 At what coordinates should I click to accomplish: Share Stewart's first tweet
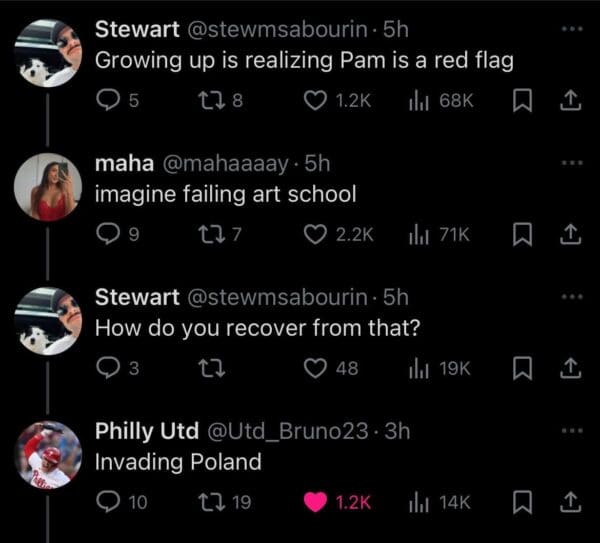tap(571, 100)
